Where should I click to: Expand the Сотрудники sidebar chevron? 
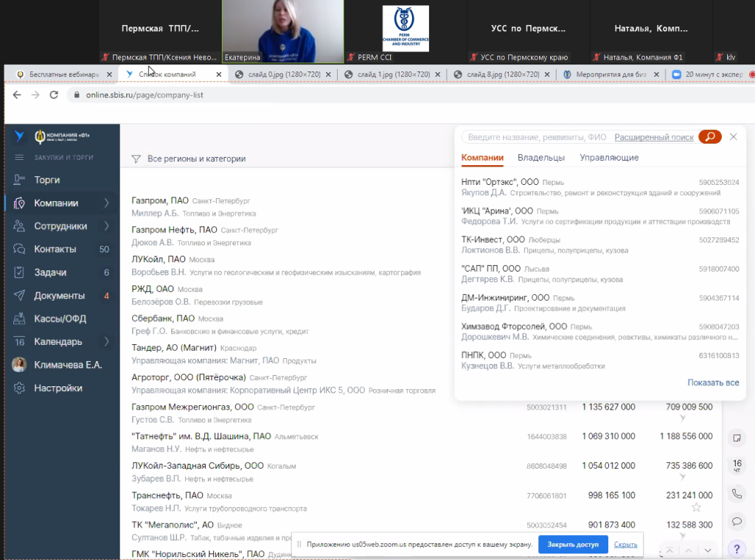(x=106, y=226)
